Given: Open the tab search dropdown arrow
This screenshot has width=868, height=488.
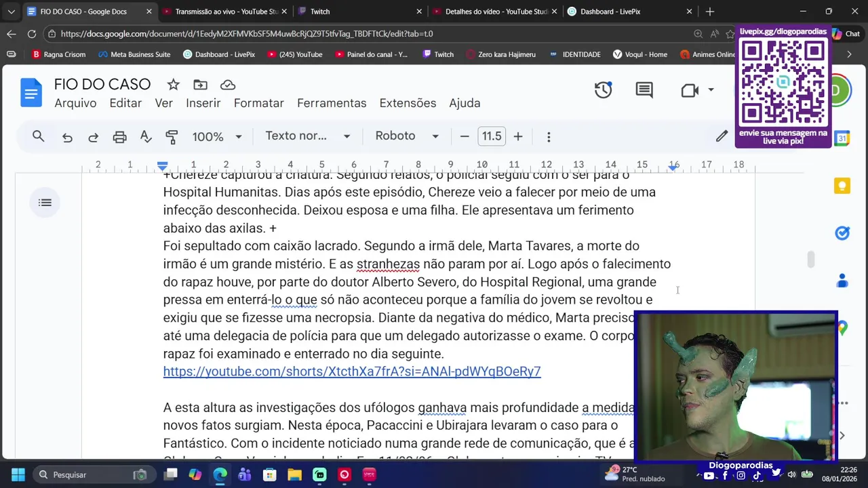Looking at the screenshot, I should pyautogui.click(x=11, y=12).
